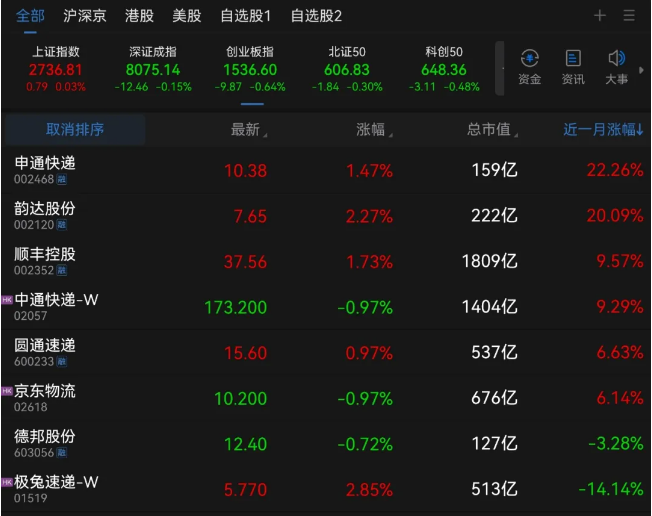Expand more tools with right arrow
Image resolution: width=652 pixels, height=516 pixels.
click(641, 70)
